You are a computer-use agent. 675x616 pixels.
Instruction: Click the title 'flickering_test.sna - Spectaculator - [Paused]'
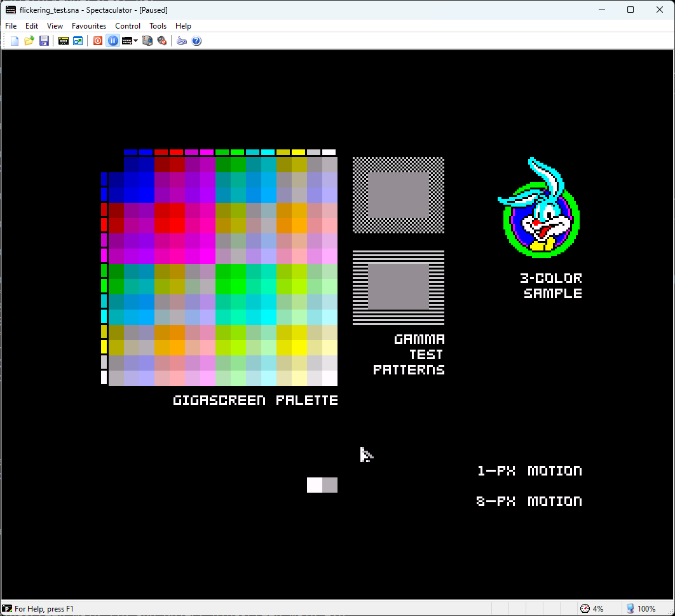[x=93, y=10]
